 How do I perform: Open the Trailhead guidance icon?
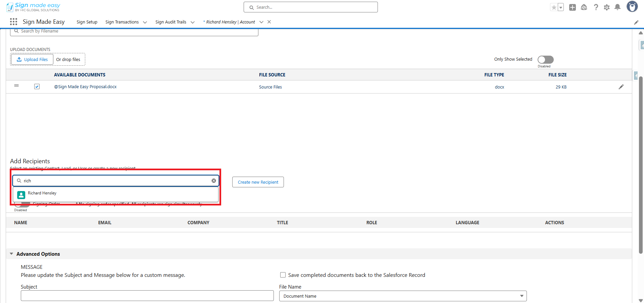(x=584, y=7)
